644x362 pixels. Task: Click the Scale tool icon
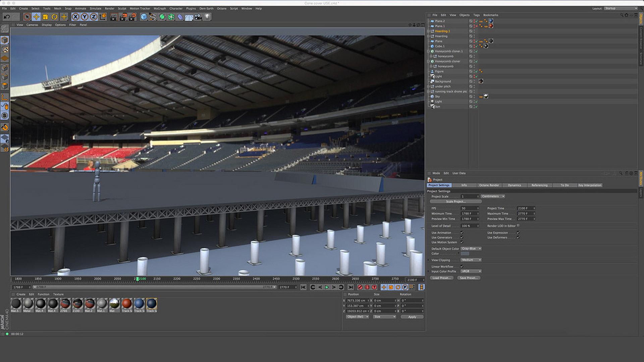click(45, 17)
